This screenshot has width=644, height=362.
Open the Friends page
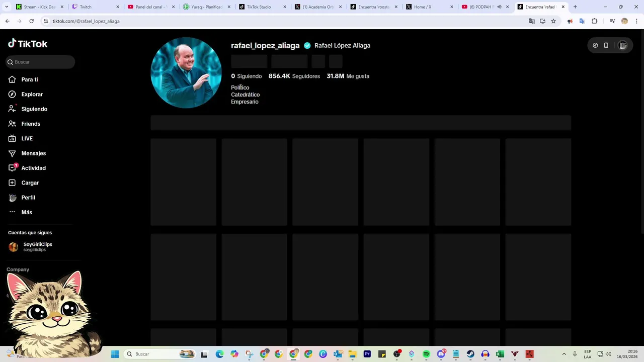[x=31, y=124]
